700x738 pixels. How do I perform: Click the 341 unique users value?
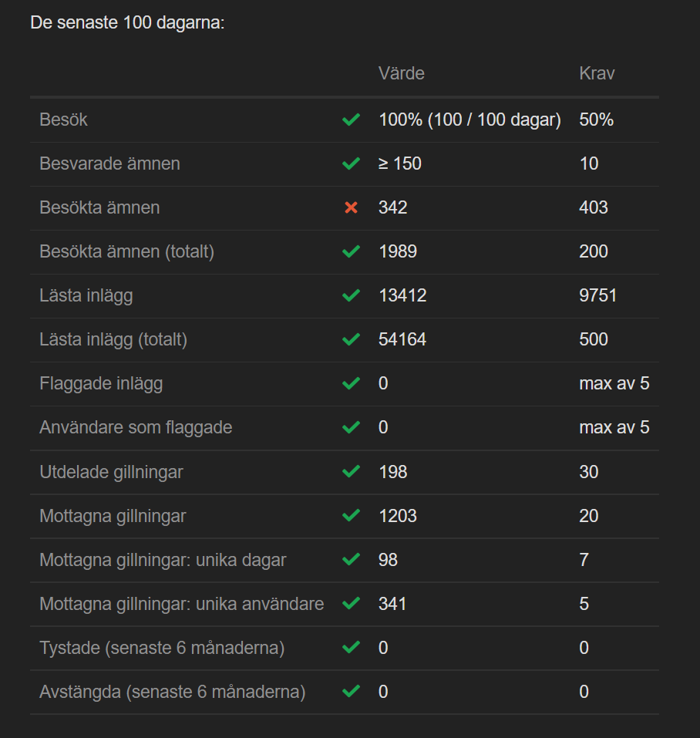[392, 603]
